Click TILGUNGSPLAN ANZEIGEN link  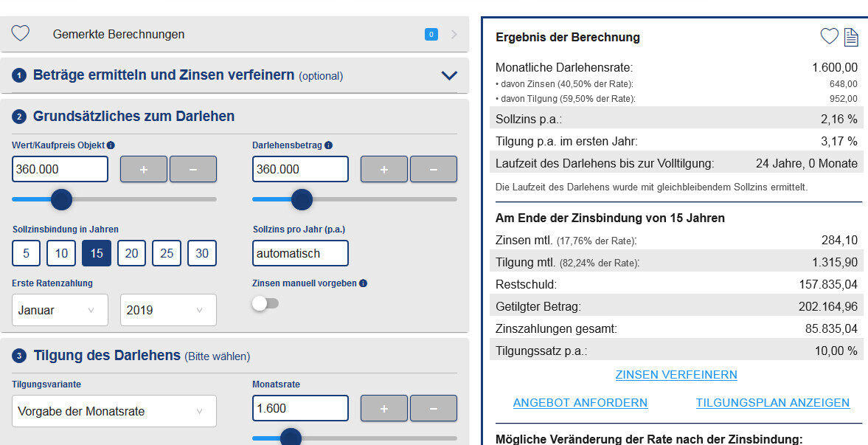pos(772,403)
